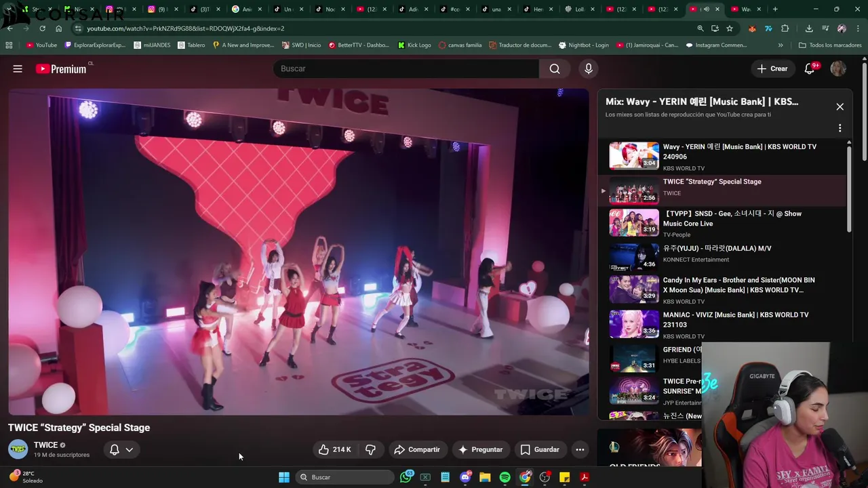Viewport: 868px width, 488px height.
Task: Play SNSD Gee Show Music Core thumbnail
Action: tap(634, 222)
